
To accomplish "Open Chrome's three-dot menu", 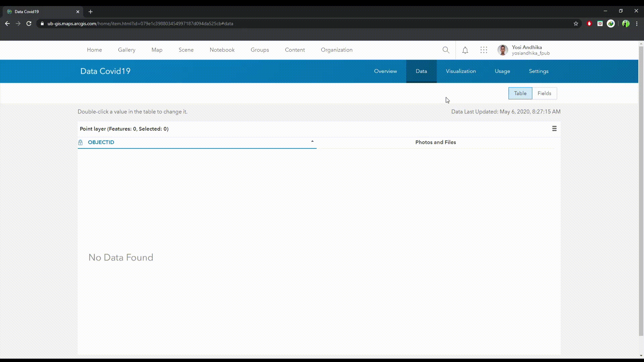I will coord(637,23).
